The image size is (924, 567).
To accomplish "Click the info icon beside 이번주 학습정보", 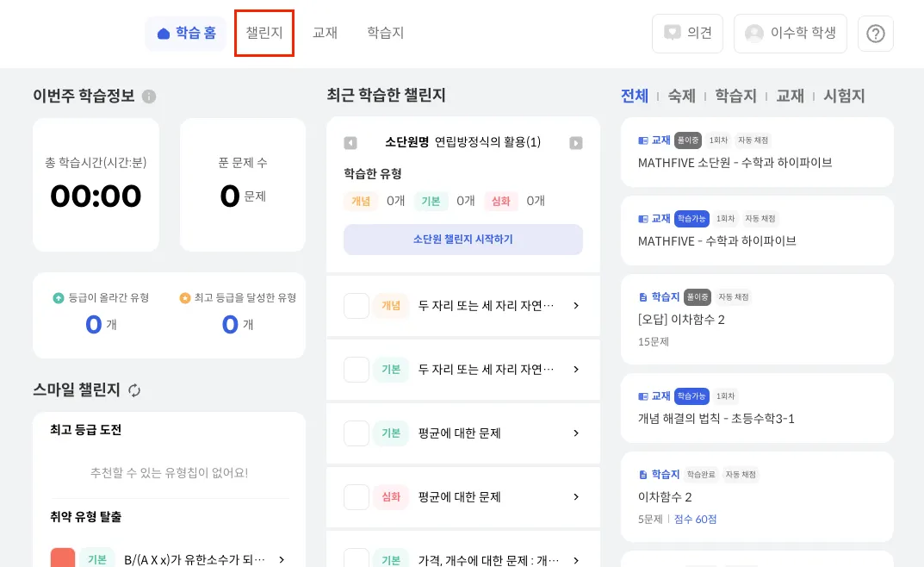I will (149, 97).
